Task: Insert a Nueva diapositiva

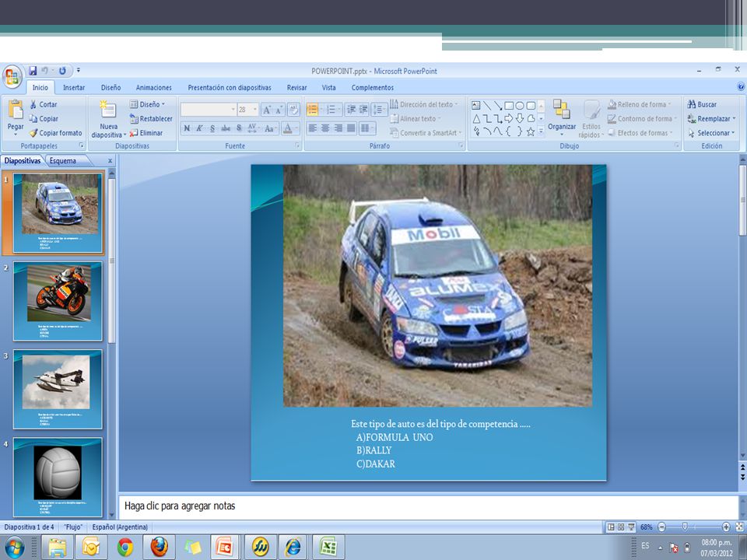Action: (108, 119)
